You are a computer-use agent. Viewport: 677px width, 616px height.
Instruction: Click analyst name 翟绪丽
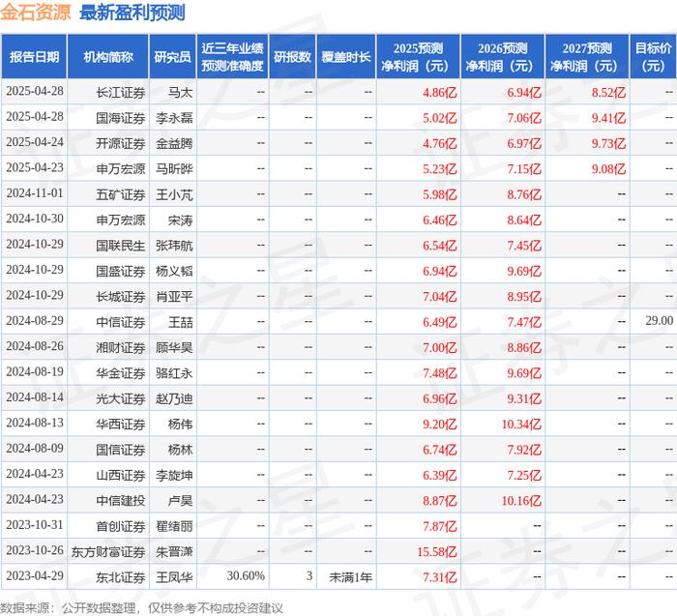174,526
